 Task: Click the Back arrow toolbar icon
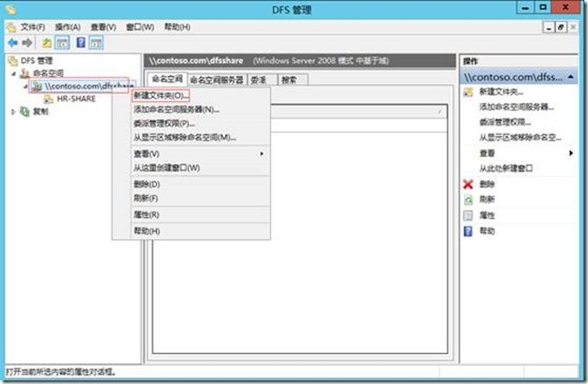coord(13,43)
